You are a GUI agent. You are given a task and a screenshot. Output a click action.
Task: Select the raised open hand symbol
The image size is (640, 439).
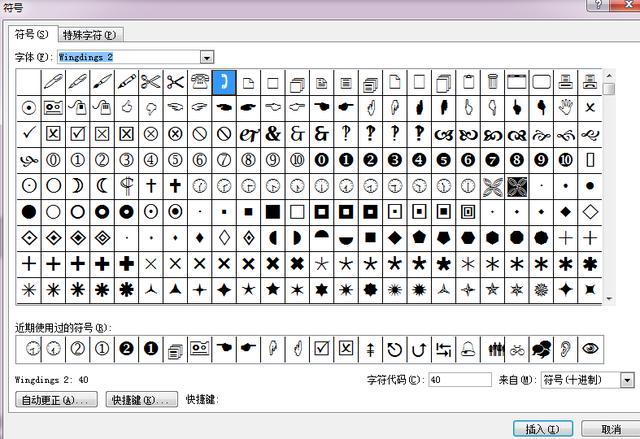pos(566,108)
